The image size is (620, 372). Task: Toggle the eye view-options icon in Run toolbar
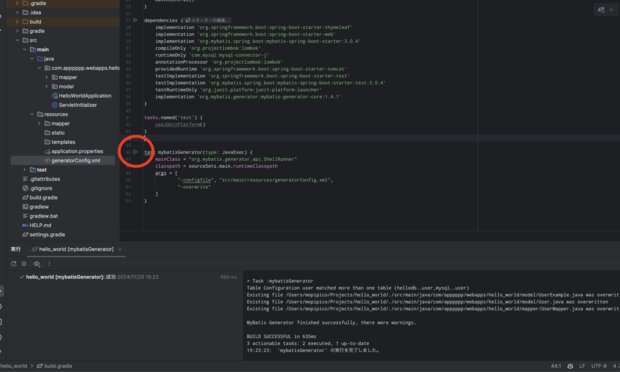(x=37, y=264)
